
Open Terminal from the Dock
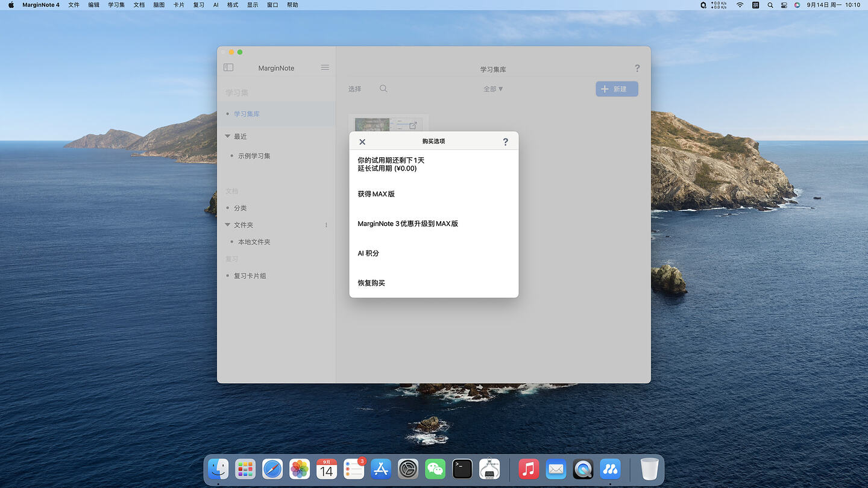click(462, 468)
